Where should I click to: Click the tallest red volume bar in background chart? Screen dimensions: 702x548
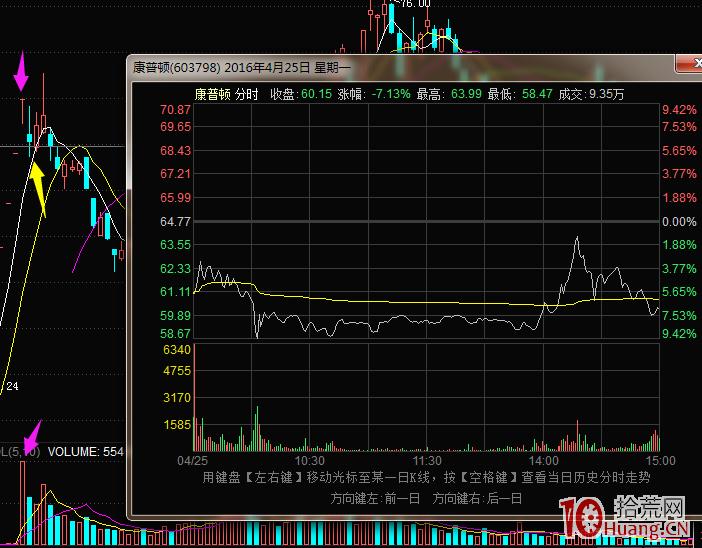pyautogui.click(x=22, y=503)
